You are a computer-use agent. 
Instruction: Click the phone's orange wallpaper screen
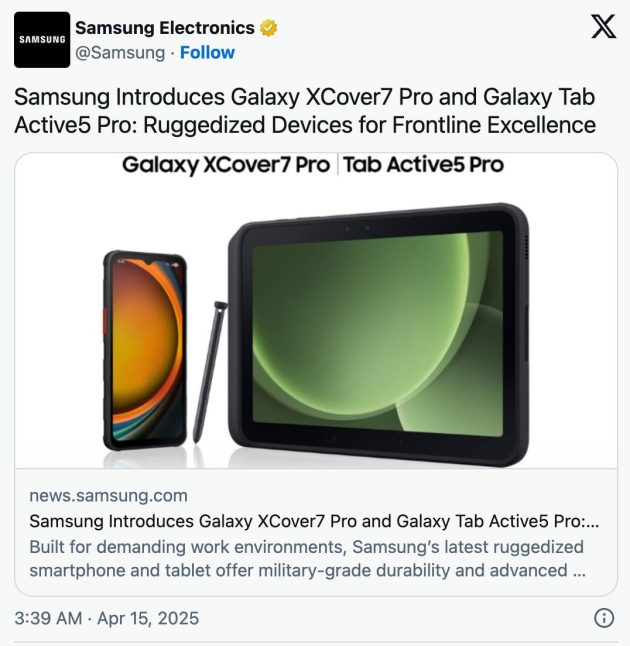coord(148,350)
